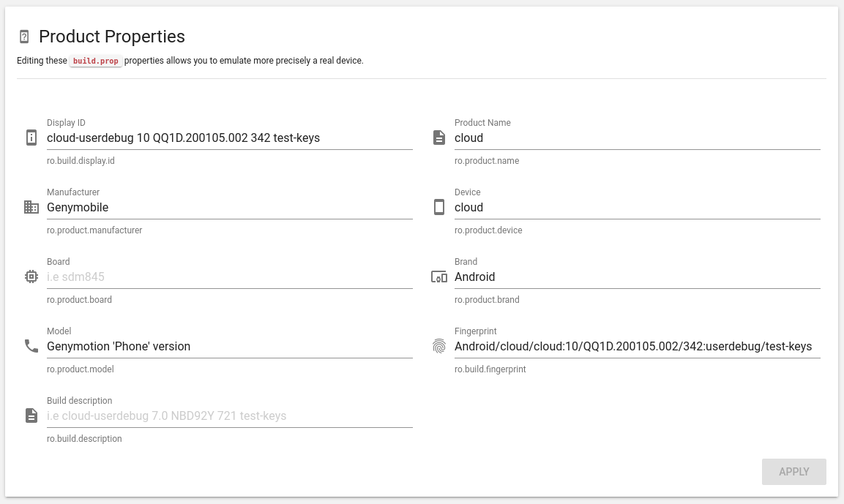Screen dimensions: 844x504
Task: Click the Board chip icon
Action: pos(31,277)
